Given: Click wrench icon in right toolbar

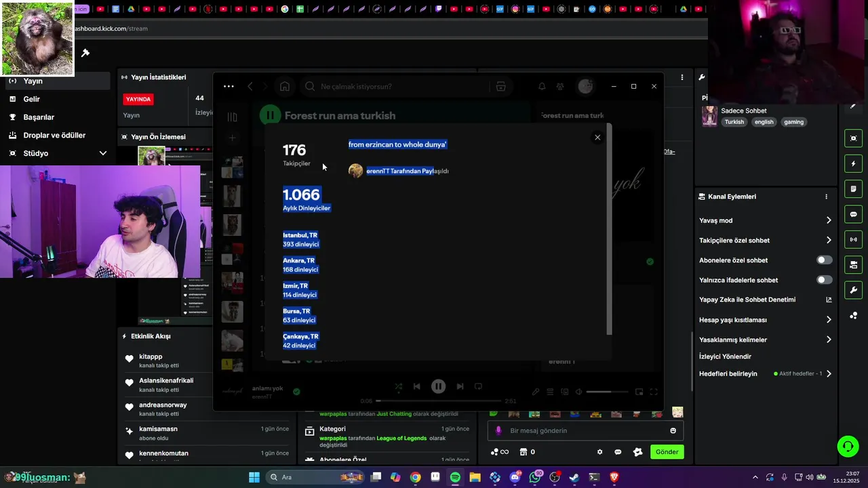Looking at the screenshot, I should [x=853, y=290].
